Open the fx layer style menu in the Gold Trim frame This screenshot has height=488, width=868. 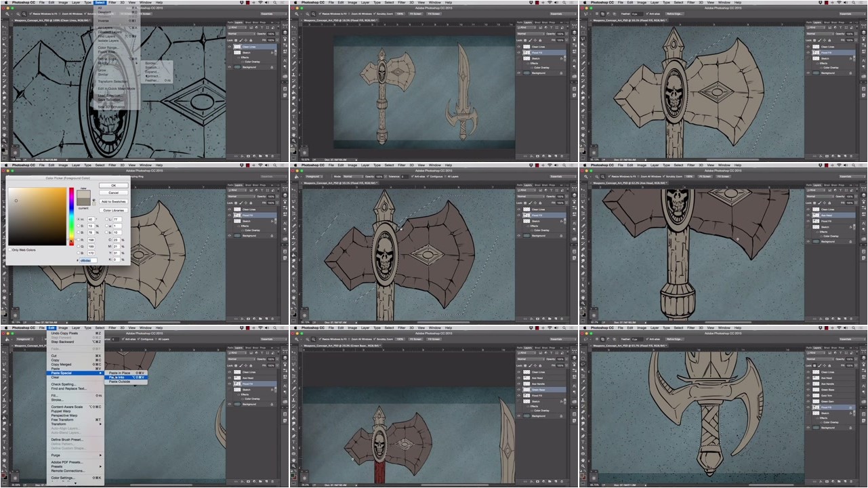tap(821, 481)
